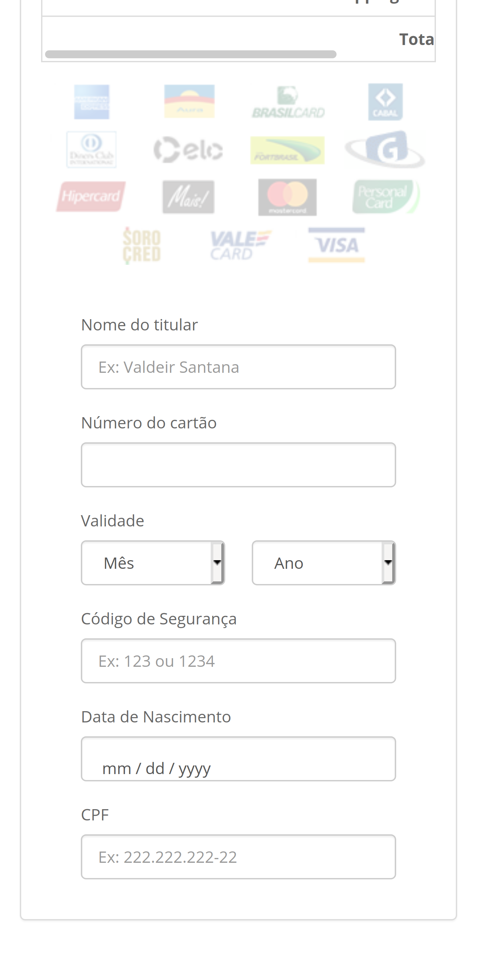Choose the Aura card logo
477x980 pixels.
coord(189,102)
